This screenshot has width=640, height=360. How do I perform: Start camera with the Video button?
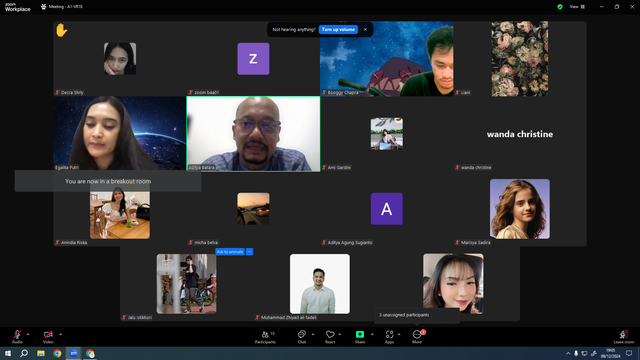[x=48, y=336]
